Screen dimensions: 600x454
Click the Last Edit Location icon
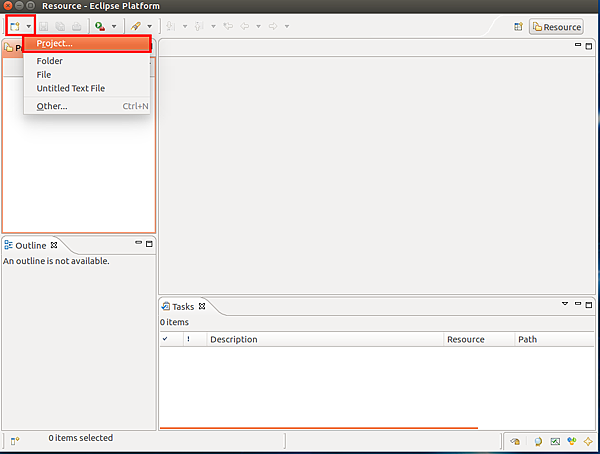228,26
